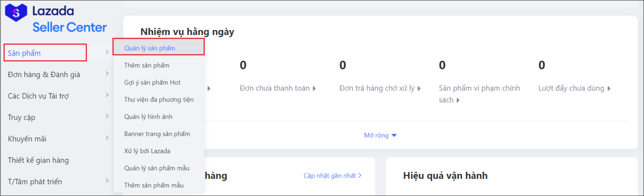Open Thiết kế gian hàng in sidebar
644x196 pixels.
click(x=38, y=160)
